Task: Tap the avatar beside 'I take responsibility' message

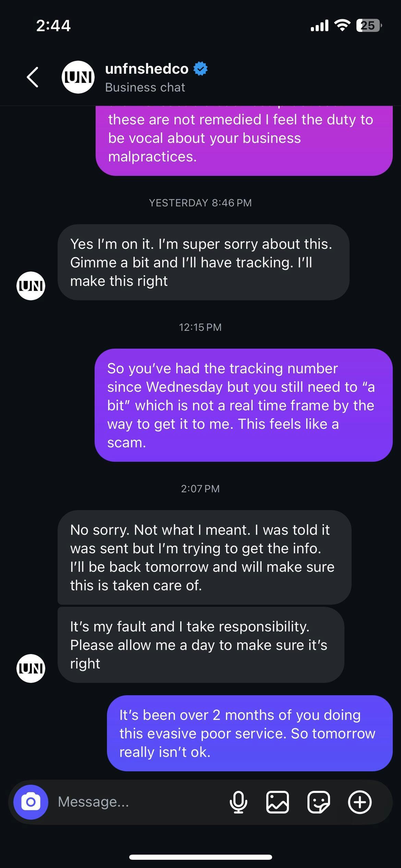Action: pos(31,668)
